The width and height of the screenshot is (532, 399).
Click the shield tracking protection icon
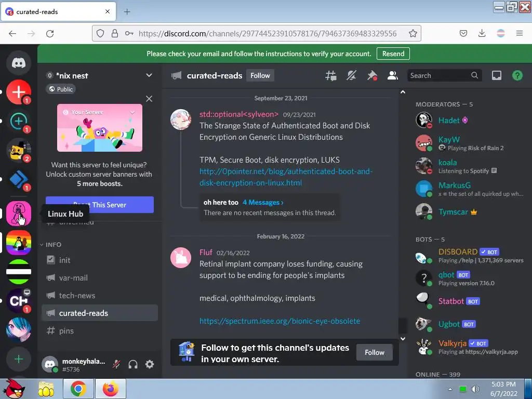pos(100,33)
